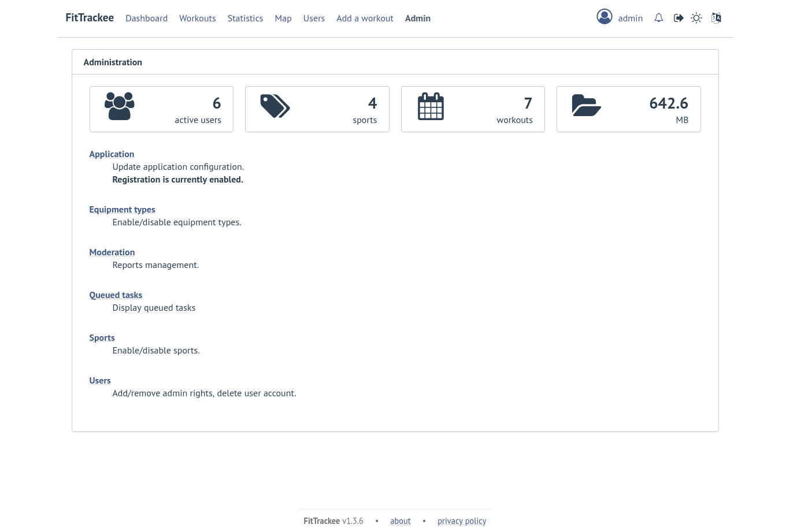Open the Sports administration link
This screenshot has height=532, width=790.
click(102, 338)
